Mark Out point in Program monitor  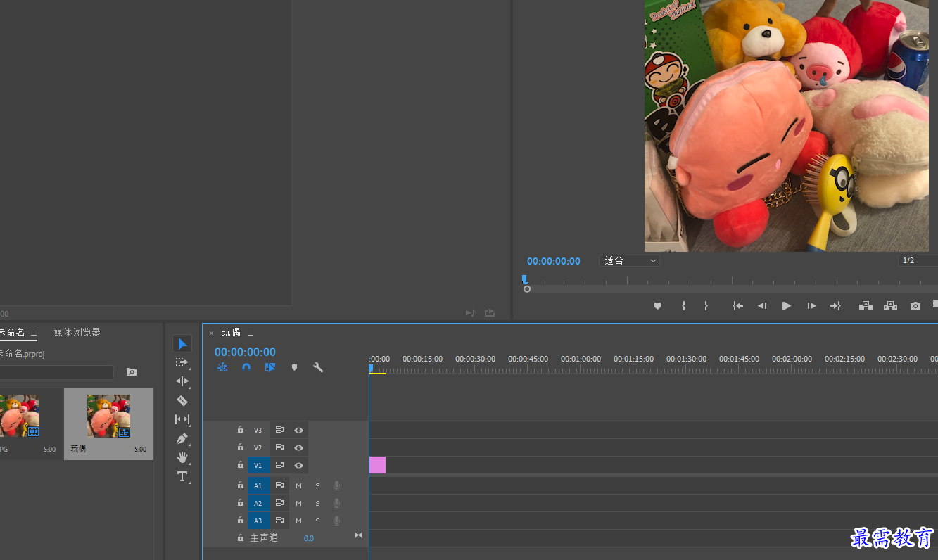tap(706, 306)
